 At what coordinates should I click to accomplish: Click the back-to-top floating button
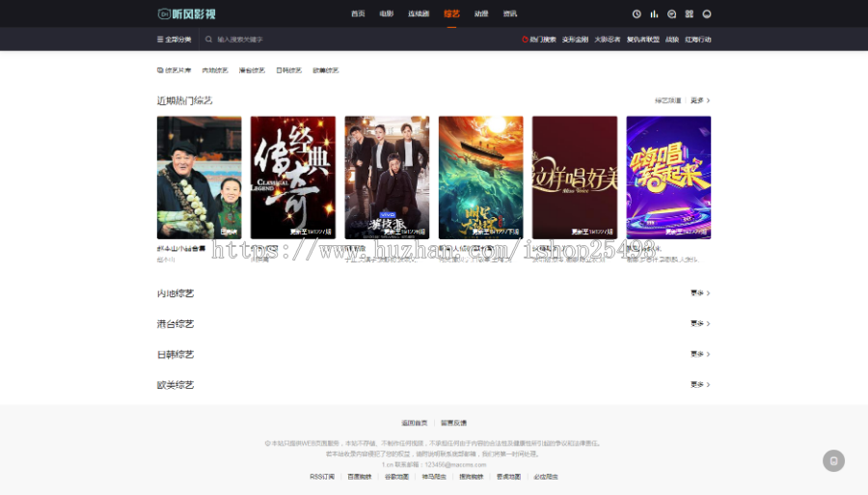coord(833,460)
